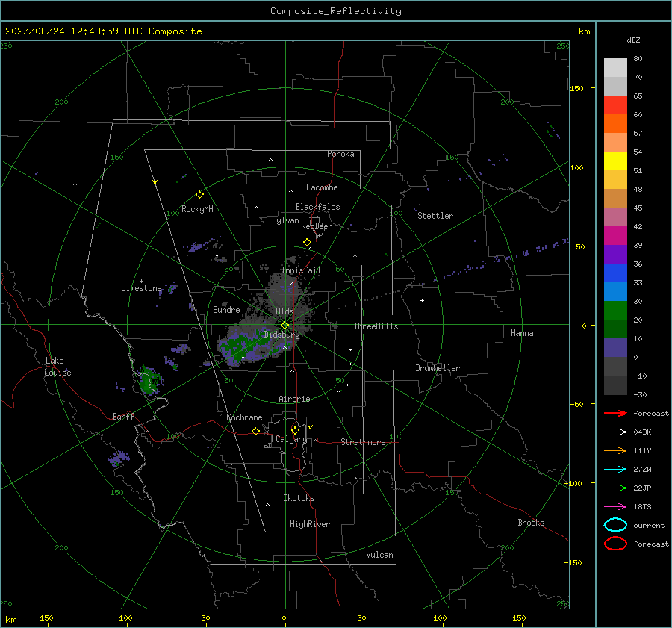Click the orange 111V arrow in legend
672x628 pixels.
(615, 450)
